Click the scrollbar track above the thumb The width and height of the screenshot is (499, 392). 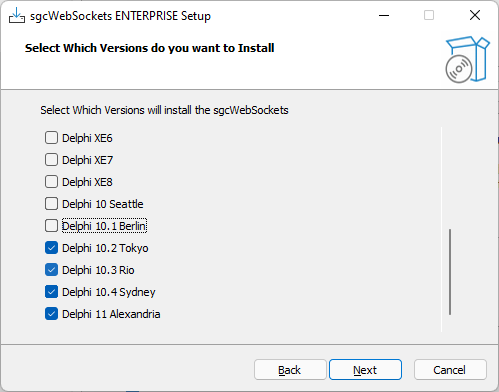(450, 178)
